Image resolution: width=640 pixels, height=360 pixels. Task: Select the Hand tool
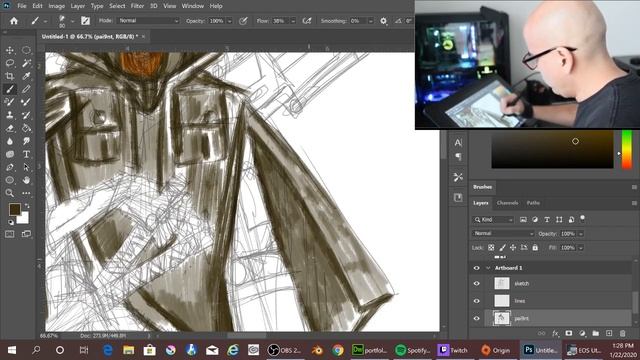click(26, 180)
